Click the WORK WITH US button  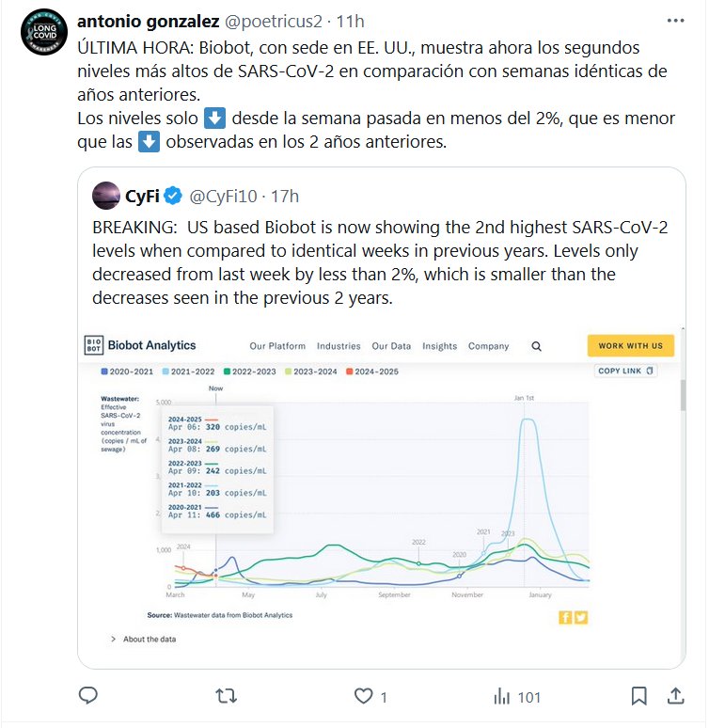(x=631, y=346)
